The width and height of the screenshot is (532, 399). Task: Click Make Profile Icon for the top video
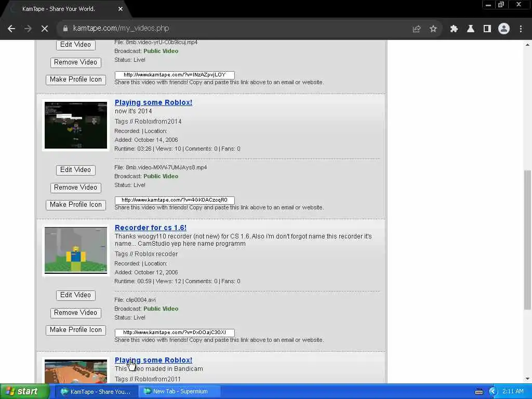76,79
